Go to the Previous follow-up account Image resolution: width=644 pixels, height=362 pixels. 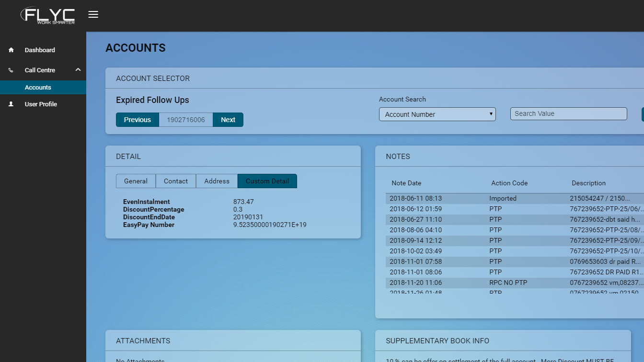click(138, 120)
